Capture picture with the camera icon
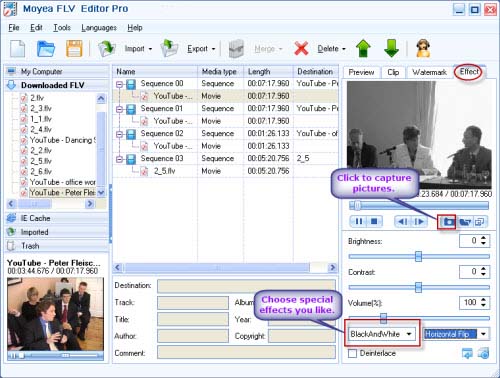The height and width of the screenshot is (378, 500). point(448,222)
